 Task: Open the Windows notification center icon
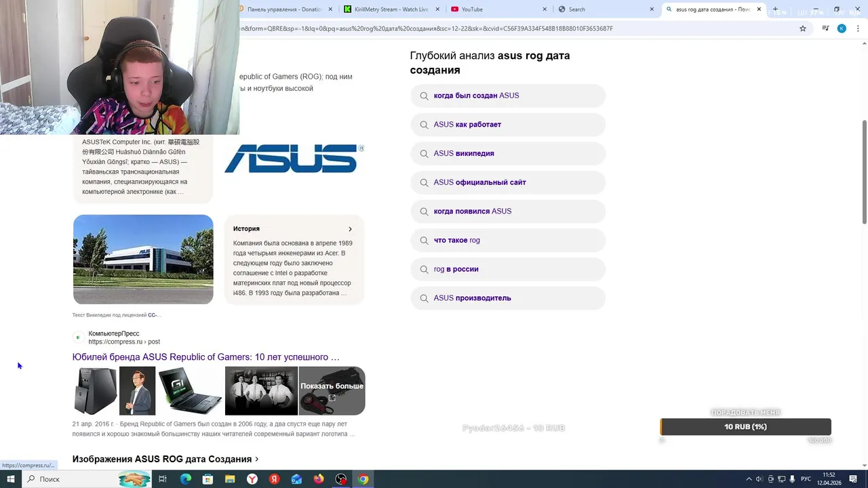853,479
